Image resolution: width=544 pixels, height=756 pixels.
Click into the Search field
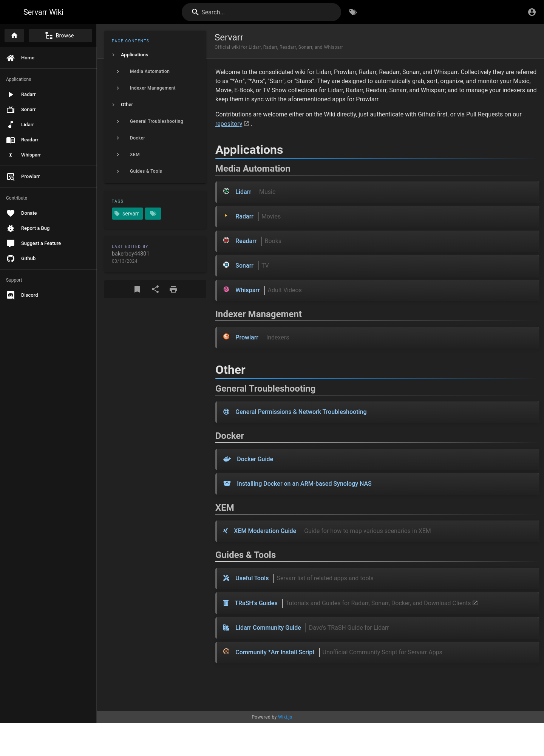[x=261, y=12]
